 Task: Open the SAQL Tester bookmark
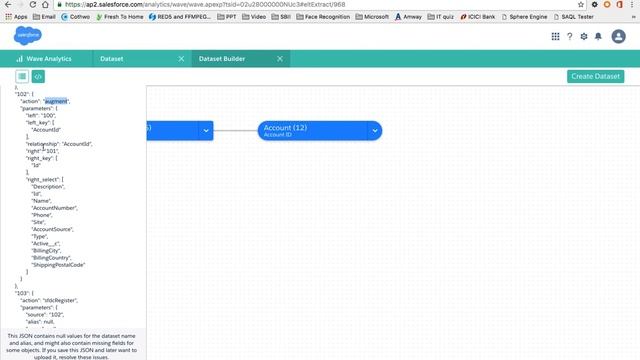pyautogui.click(x=574, y=17)
